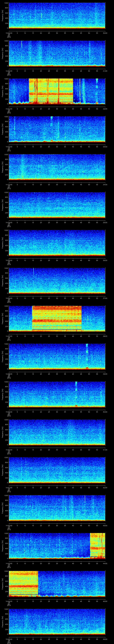Select the spectrogram panel starting at 14:35:00
The height and width of the screenshot is (644, 114).
(57, 243)
